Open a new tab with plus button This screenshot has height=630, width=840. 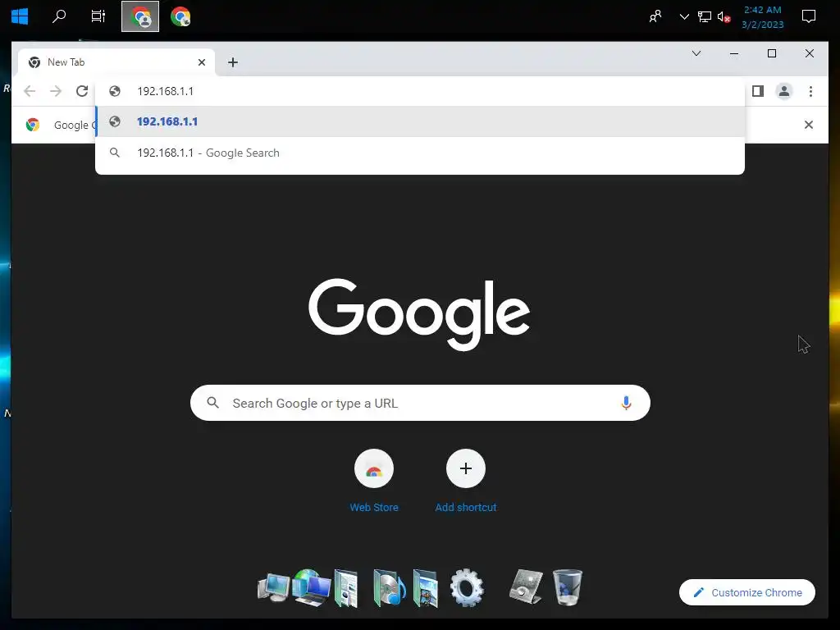point(232,62)
